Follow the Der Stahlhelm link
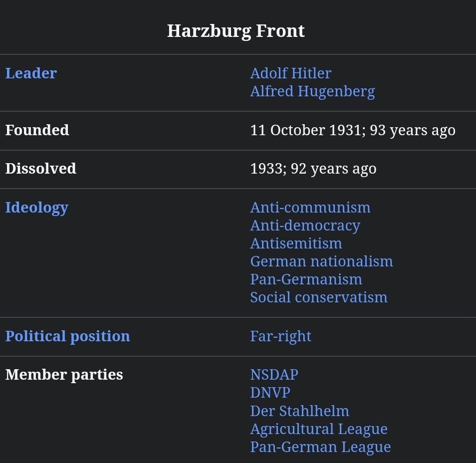 point(299,411)
